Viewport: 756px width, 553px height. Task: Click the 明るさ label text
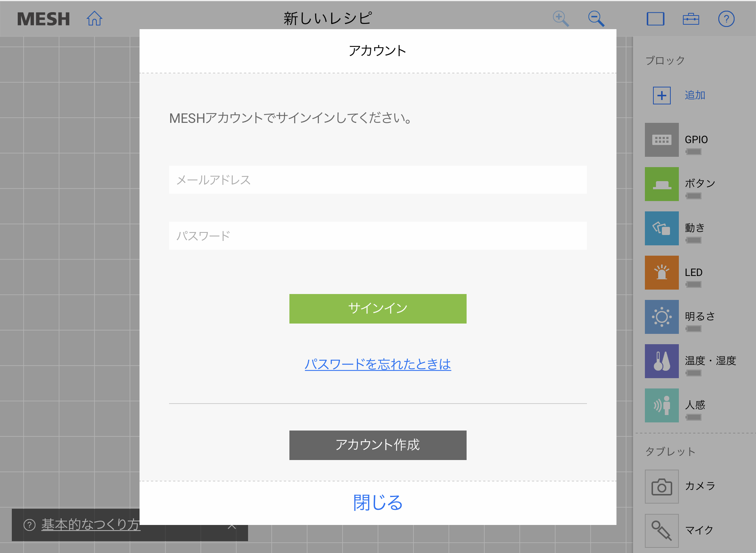700,316
